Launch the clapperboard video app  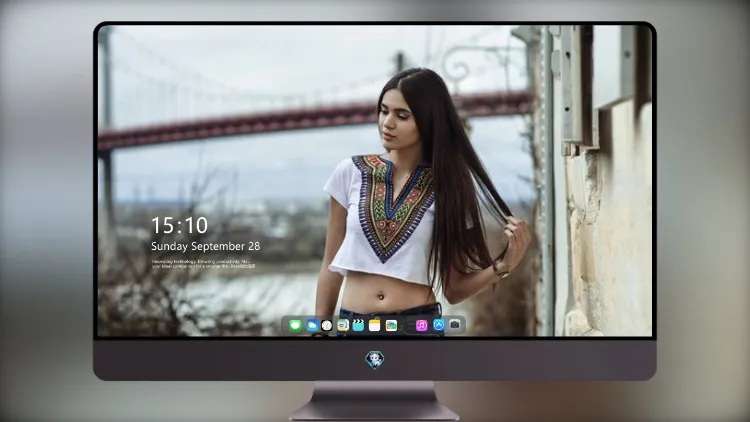pyautogui.click(x=358, y=326)
